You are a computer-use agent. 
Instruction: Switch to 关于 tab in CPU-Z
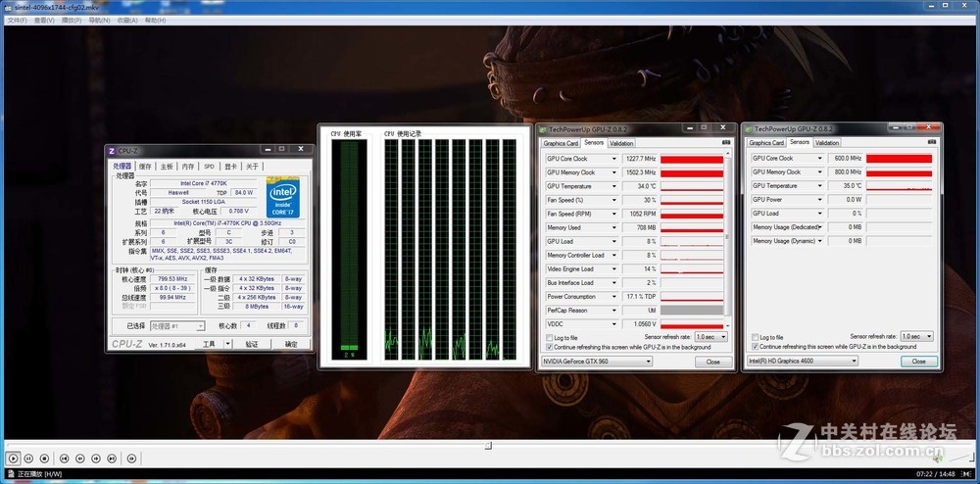(x=252, y=167)
